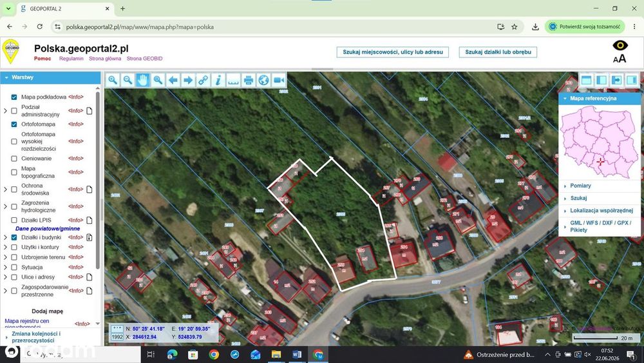This screenshot has height=363, width=644.
Task: Select the GEOPORTAL 2 browser tab
Action: (65, 8)
